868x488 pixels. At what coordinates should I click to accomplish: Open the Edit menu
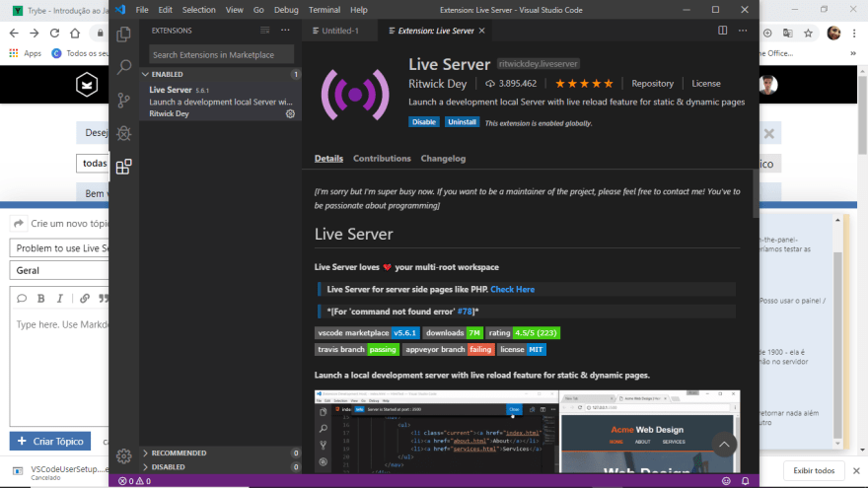pyautogui.click(x=165, y=10)
